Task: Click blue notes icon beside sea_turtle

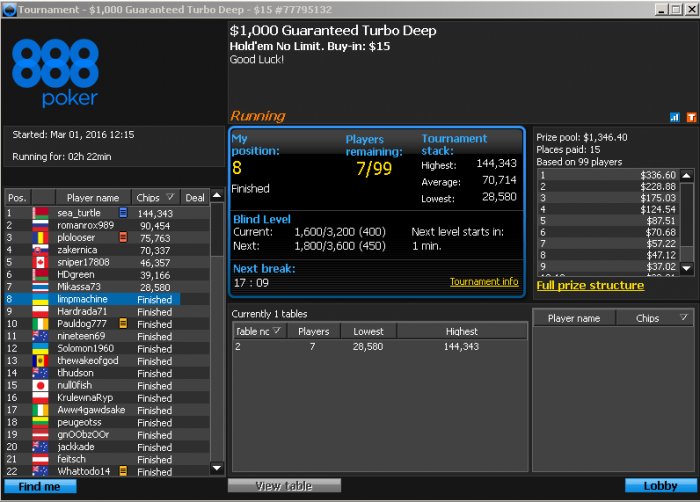Action: pos(123,213)
